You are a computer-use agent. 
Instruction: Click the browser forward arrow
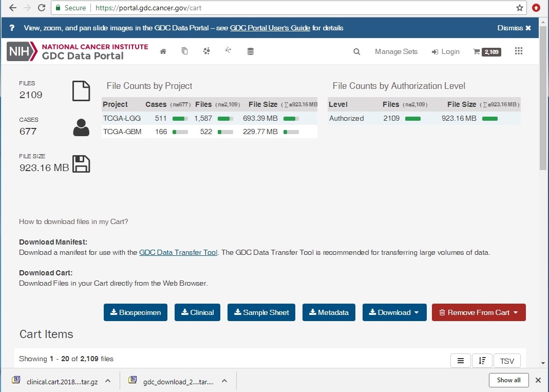click(x=27, y=8)
